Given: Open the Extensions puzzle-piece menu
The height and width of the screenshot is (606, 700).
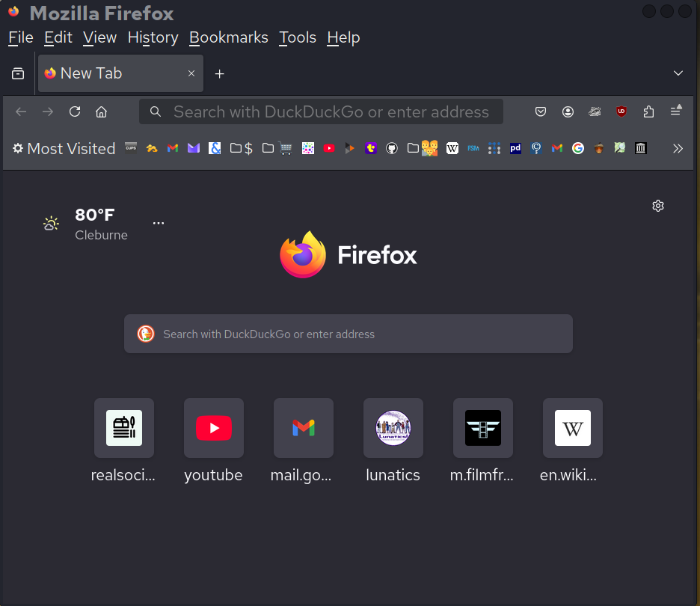Looking at the screenshot, I should pos(648,112).
